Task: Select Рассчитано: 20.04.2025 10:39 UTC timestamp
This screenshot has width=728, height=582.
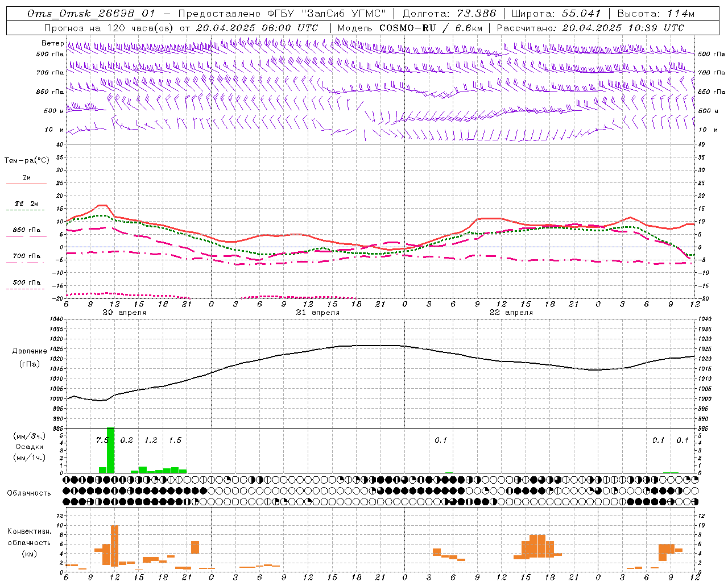Action: pos(590,28)
